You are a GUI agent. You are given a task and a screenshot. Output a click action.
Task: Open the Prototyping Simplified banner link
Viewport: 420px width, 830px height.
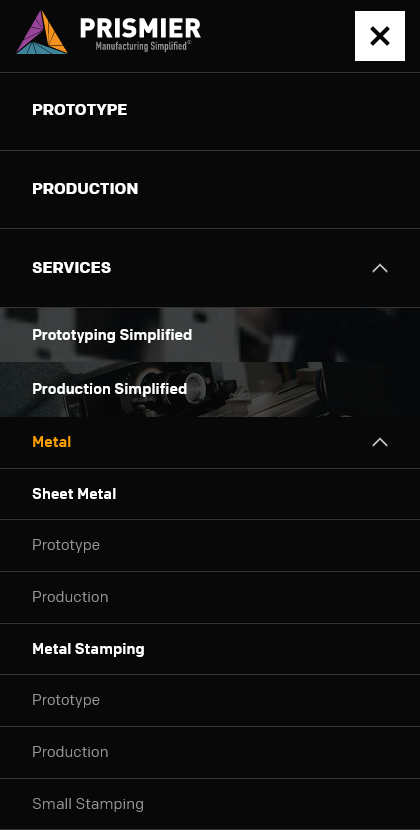pyautogui.click(x=112, y=335)
